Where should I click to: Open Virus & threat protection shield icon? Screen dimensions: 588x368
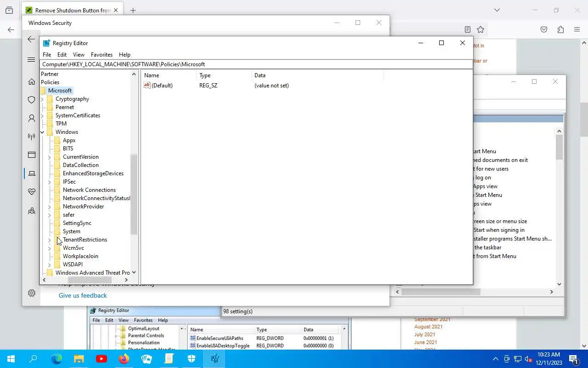31,99
